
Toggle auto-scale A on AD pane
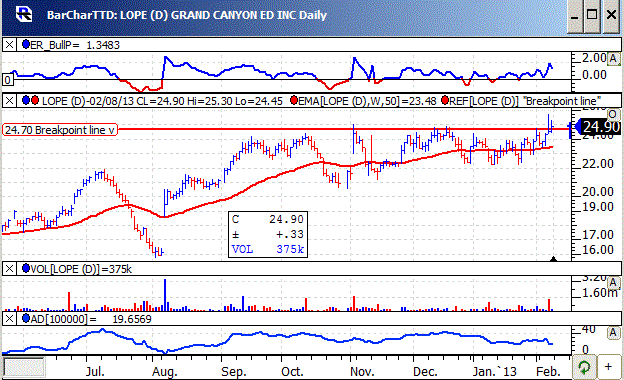(614, 333)
